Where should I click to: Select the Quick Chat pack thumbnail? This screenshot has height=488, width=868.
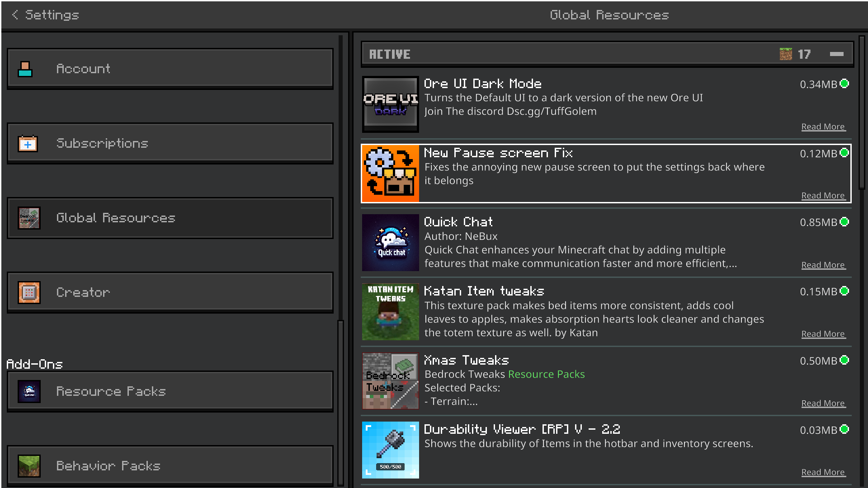click(391, 243)
